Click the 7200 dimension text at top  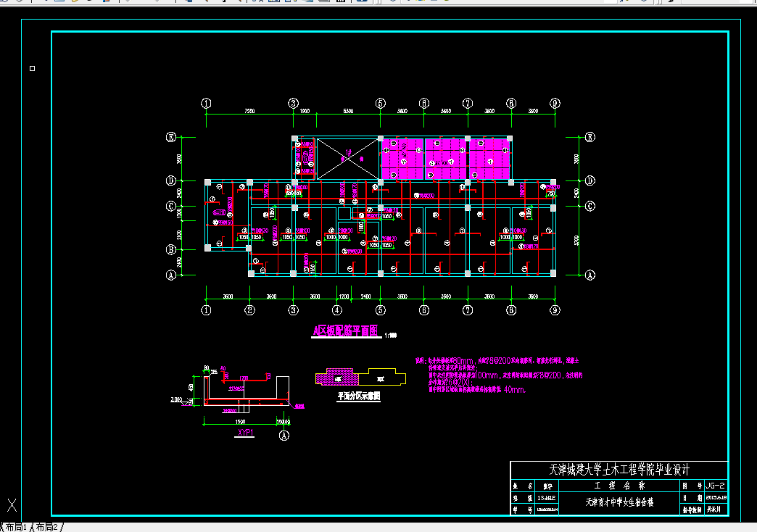pos(249,111)
